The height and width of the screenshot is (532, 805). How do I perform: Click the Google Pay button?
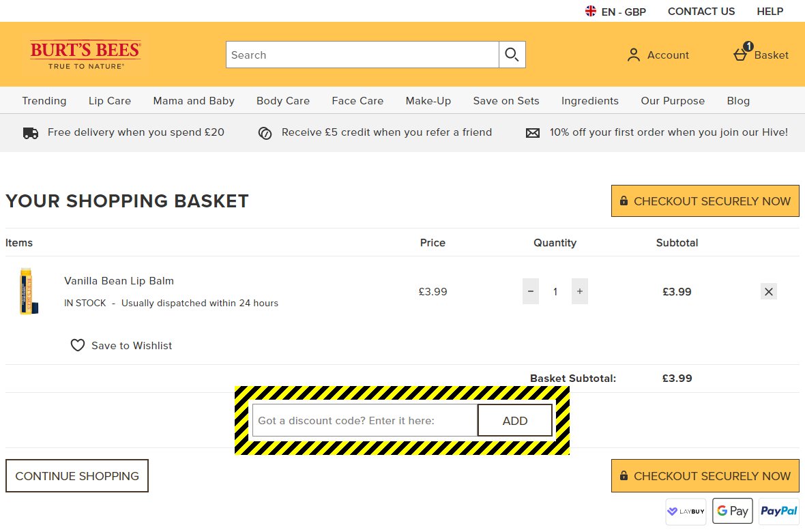pos(733,511)
